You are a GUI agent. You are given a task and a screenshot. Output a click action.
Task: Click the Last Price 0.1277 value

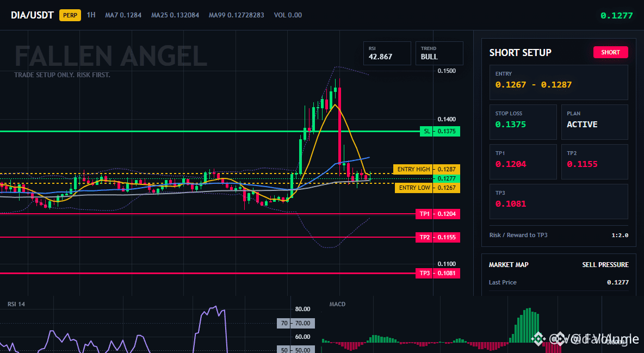tap(618, 282)
